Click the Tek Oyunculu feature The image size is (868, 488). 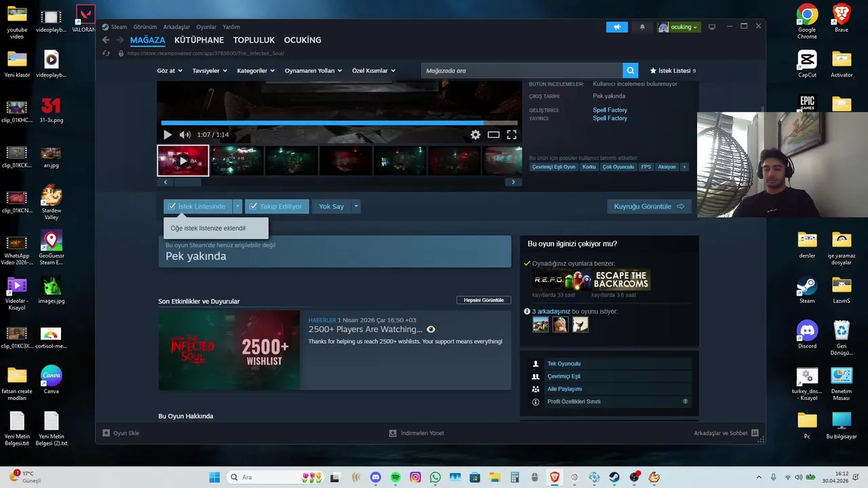point(564,364)
